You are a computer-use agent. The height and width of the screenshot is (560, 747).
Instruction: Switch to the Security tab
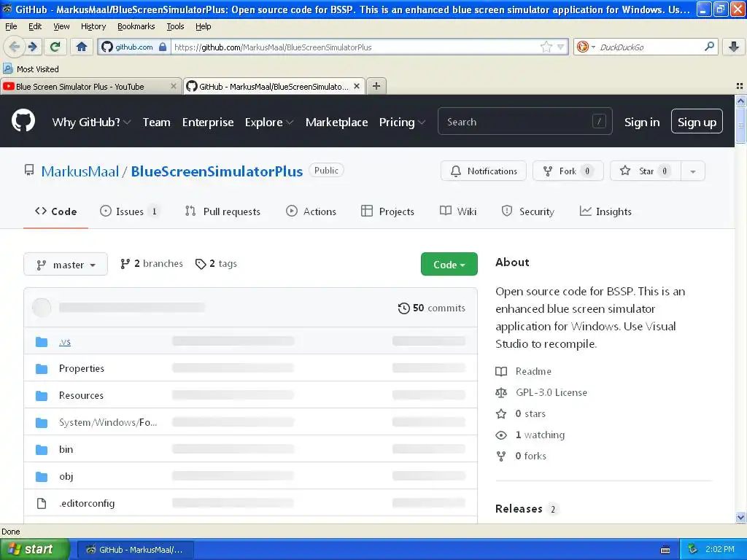528,211
